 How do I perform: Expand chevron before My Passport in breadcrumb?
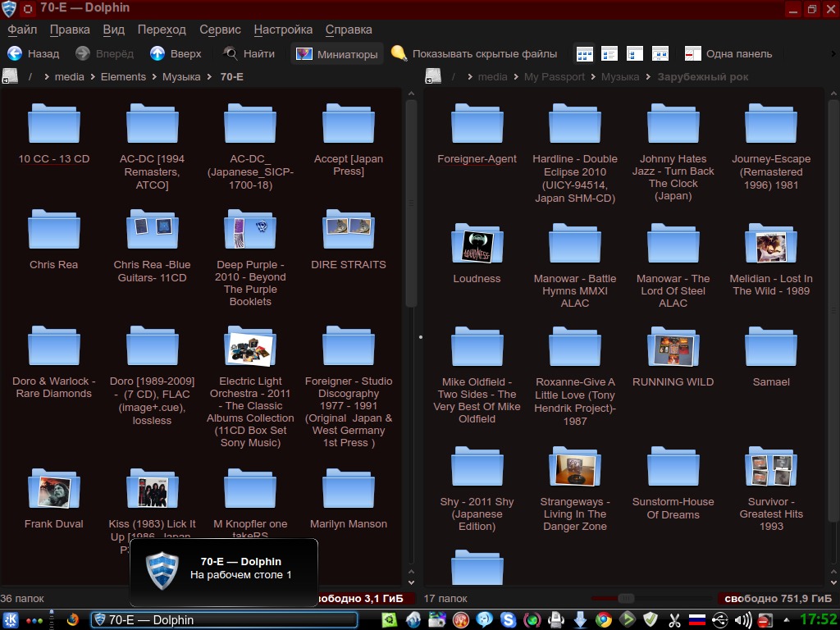coord(516,76)
